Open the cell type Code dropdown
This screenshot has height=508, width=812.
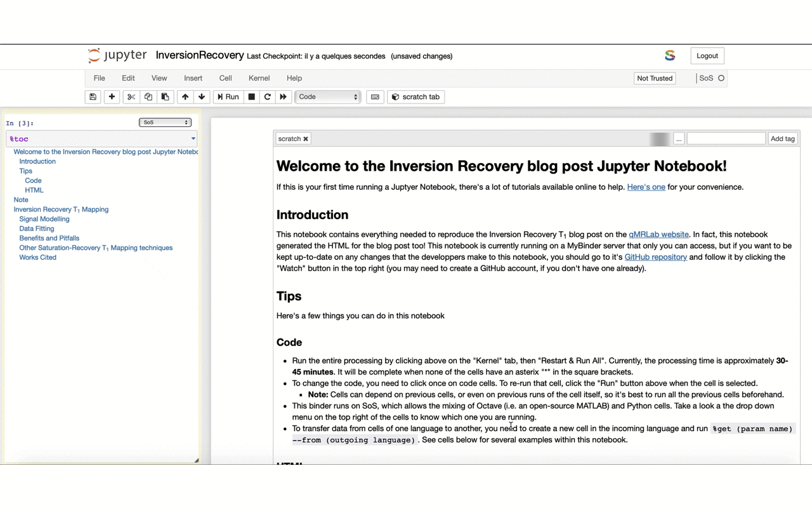(328, 97)
